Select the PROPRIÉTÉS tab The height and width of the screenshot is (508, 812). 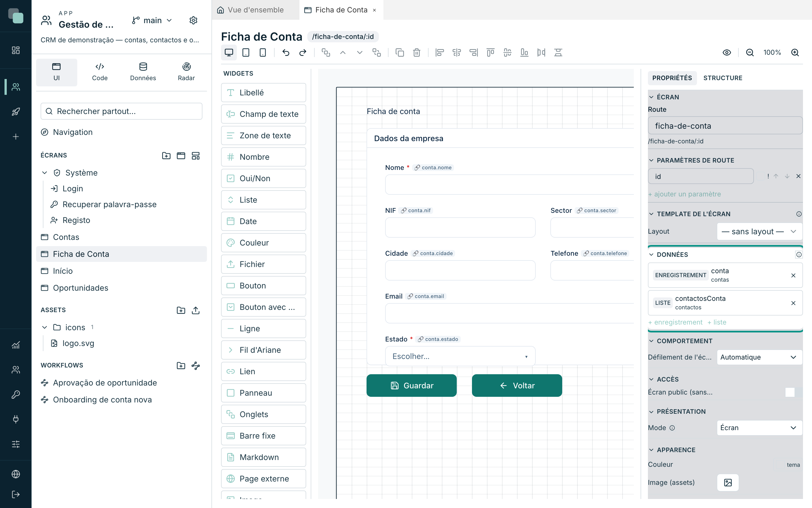point(672,78)
